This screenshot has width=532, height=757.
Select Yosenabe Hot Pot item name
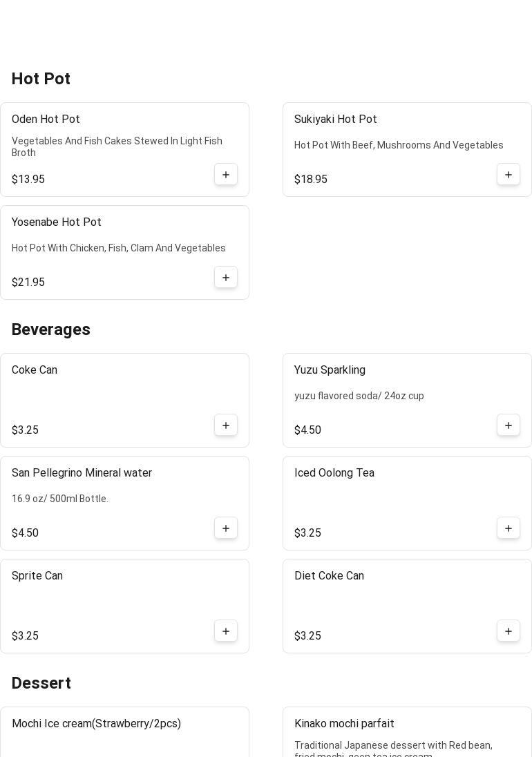pos(57,222)
